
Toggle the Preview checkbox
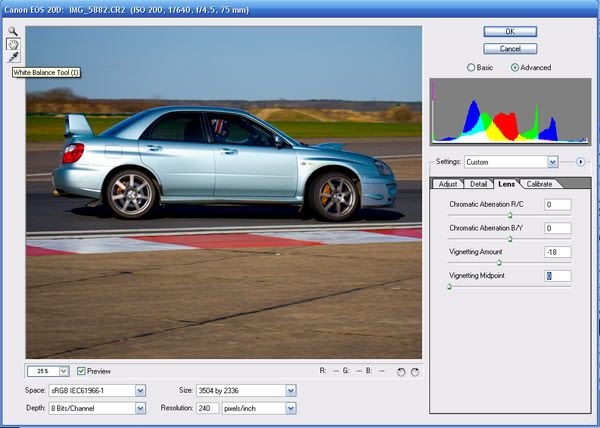pyautogui.click(x=82, y=370)
